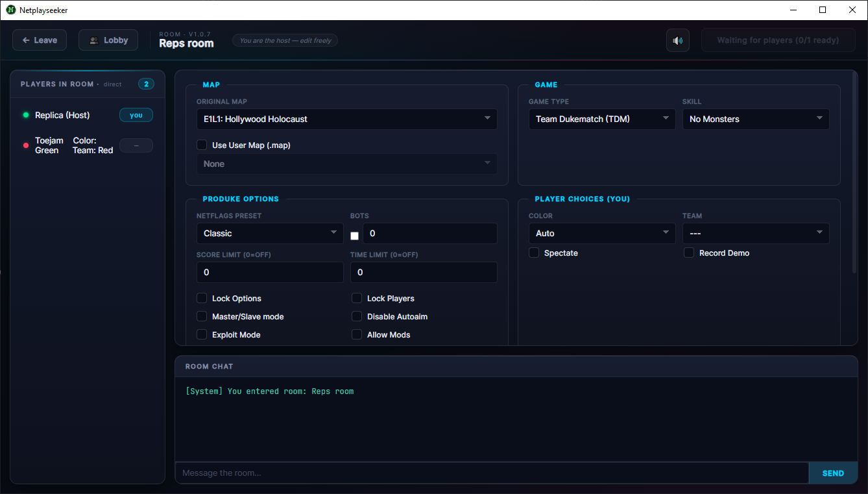
Task: Click Toejam's dash status badge
Action: tap(136, 145)
